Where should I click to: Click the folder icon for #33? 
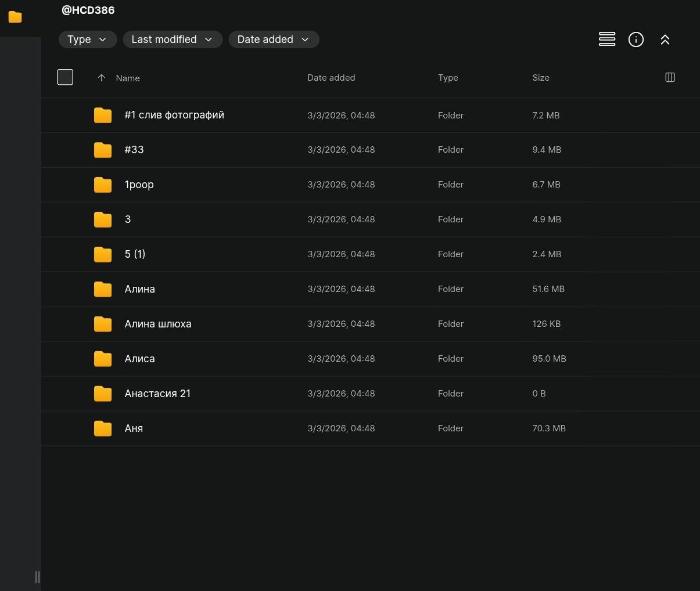coord(103,150)
